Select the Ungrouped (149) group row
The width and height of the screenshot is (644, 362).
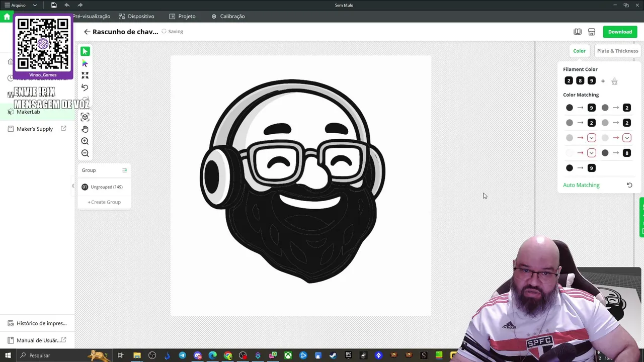point(104,187)
